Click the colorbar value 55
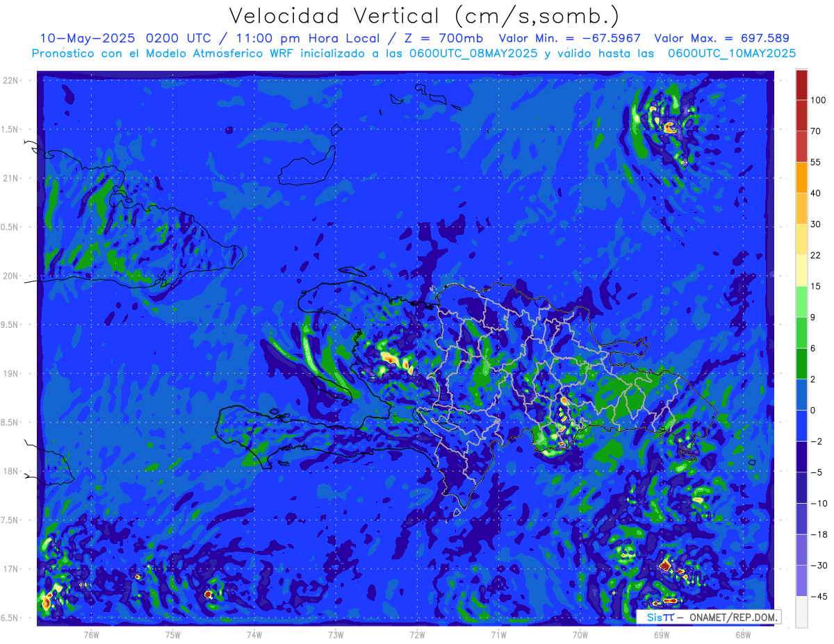This screenshot has width=834, height=644. pos(815,162)
